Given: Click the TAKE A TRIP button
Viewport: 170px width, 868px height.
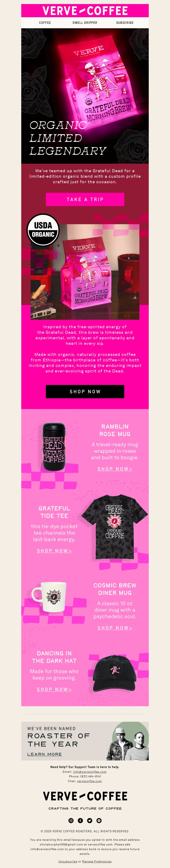Looking at the screenshot, I should click(85, 199).
